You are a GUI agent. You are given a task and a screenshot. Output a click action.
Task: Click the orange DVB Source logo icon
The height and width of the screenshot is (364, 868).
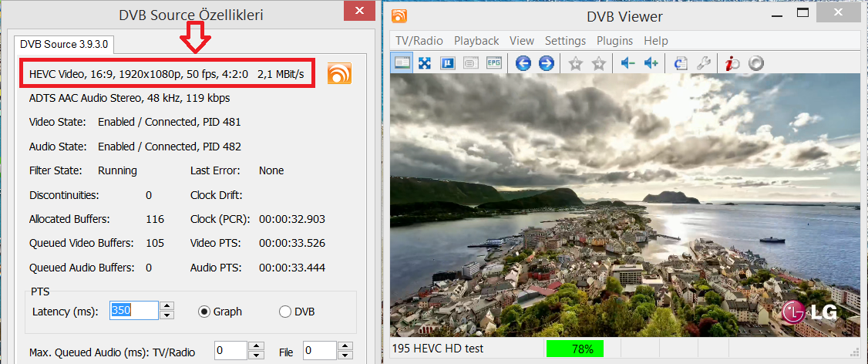pyautogui.click(x=339, y=74)
